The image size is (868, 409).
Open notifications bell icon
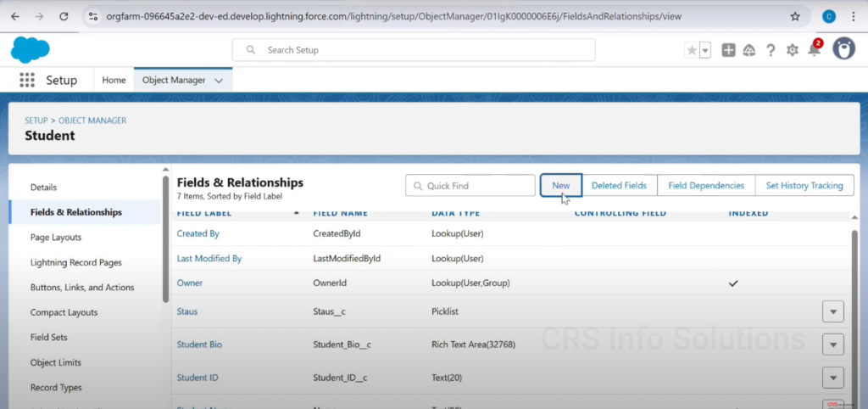tap(814, 50)
